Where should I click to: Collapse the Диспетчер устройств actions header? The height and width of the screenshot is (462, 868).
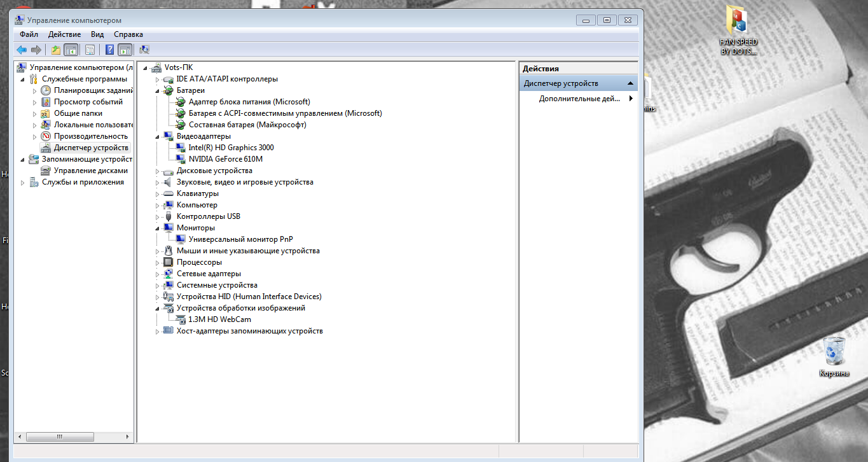[x=630, y=83]
